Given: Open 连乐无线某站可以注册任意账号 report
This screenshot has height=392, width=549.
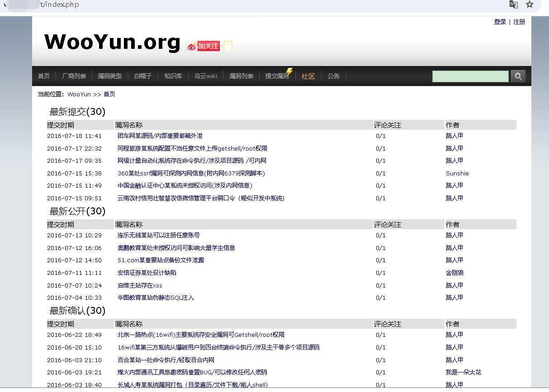Looking at the screenshot, I should pos(159,236).
